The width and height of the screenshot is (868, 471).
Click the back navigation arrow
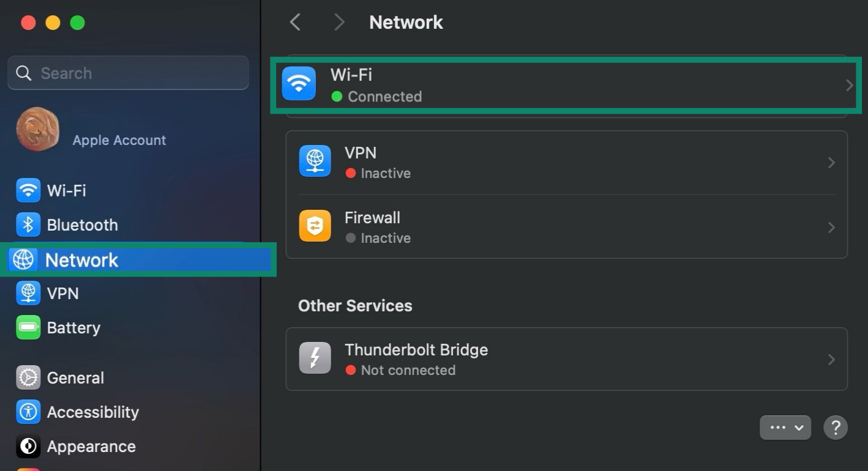[295, 22]
